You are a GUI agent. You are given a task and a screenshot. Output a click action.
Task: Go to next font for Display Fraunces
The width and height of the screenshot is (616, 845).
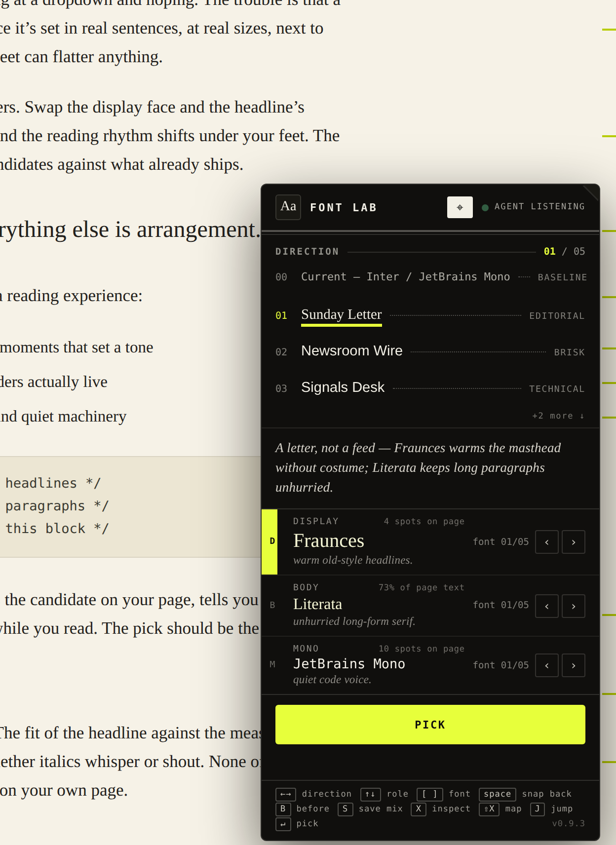click(574, 542)
